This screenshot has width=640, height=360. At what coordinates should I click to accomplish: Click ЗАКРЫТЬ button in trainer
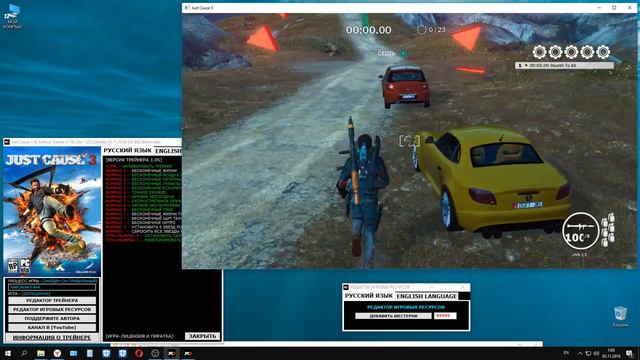pyautogui.click(x=202, y=336)
